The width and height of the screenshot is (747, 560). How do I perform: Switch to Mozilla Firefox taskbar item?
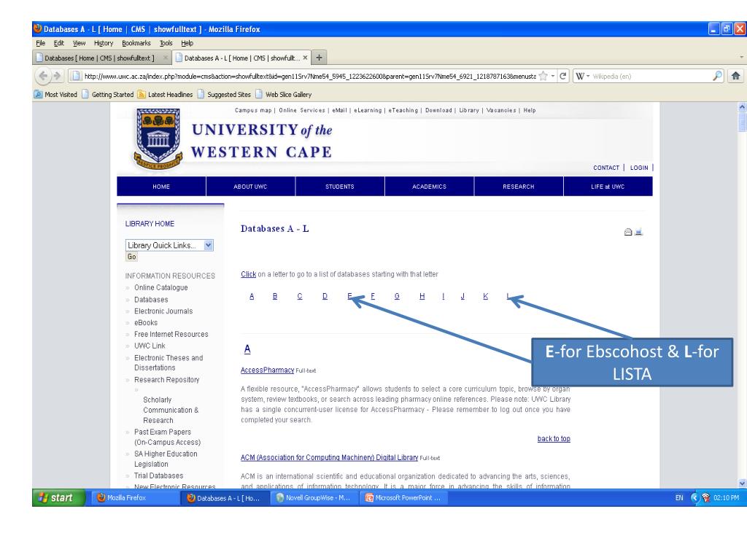tap(133, 497)
